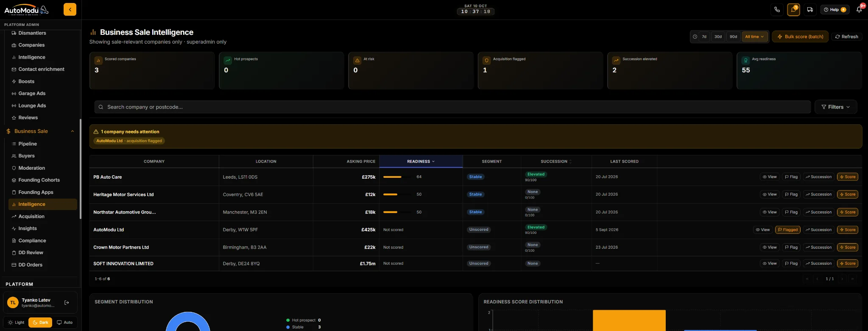The image size is (868, 331).
Task: Go to last page double arrow
Action: click(852, 279)
